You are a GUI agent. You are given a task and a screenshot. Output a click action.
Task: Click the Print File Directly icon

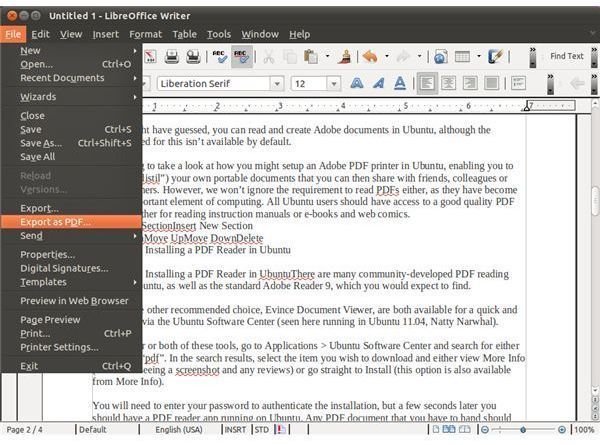click(172, 57)
